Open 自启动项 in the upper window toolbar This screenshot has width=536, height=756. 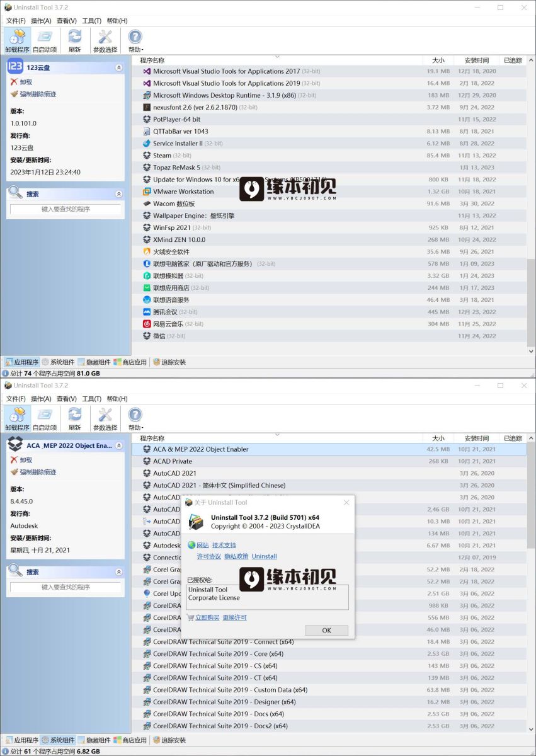coord(44,40)
